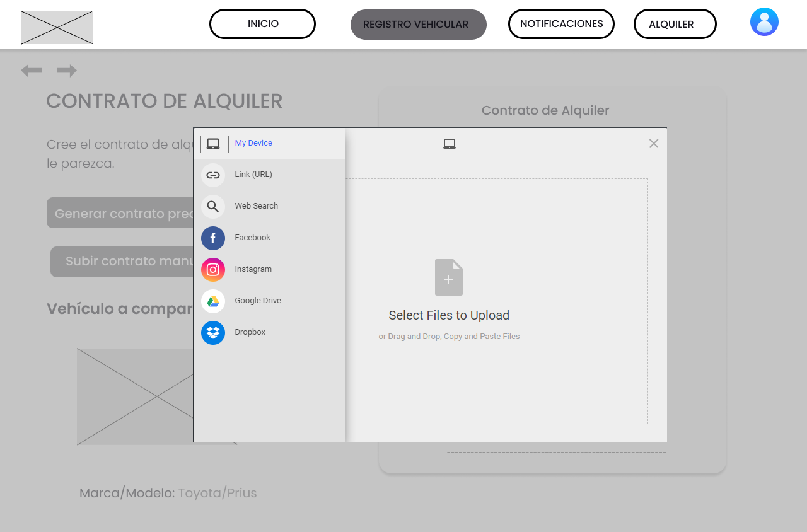Select the My Device source label

click(x=253, y=143)
